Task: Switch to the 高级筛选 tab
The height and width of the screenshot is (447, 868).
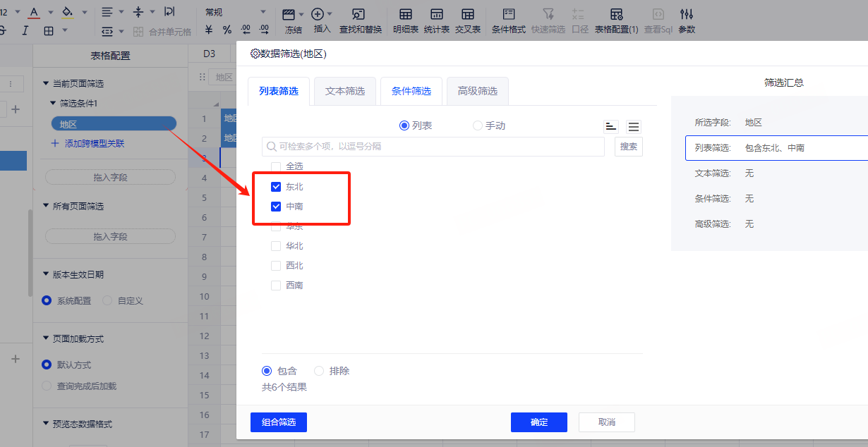Action: pos(478,91)
